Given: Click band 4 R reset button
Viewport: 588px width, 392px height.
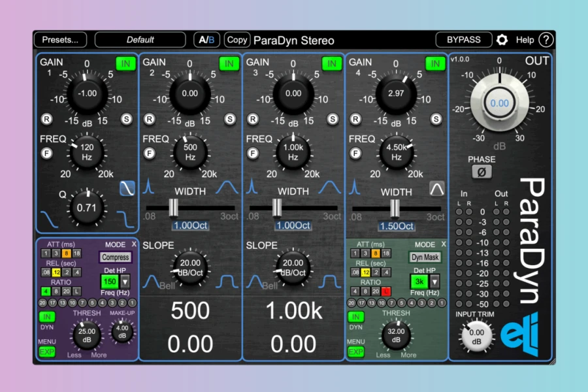Looking at the screenshot, I should (355, 120).
